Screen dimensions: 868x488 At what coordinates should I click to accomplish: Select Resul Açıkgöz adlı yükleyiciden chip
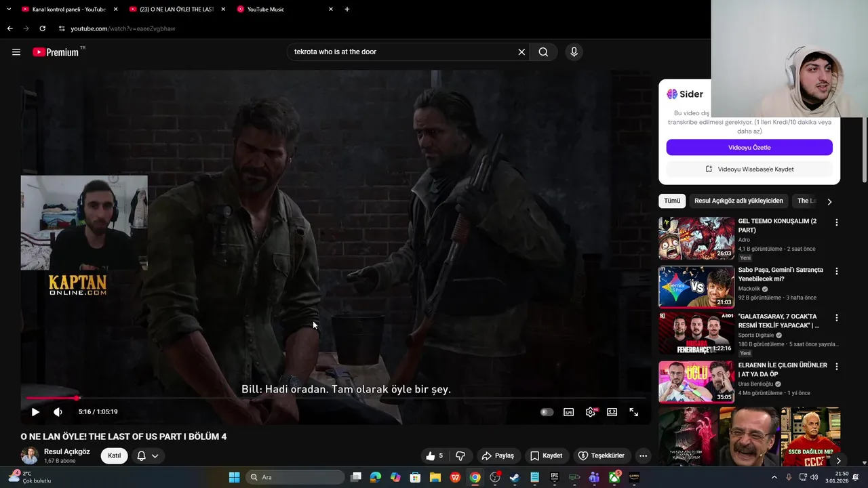pos(738,201)
